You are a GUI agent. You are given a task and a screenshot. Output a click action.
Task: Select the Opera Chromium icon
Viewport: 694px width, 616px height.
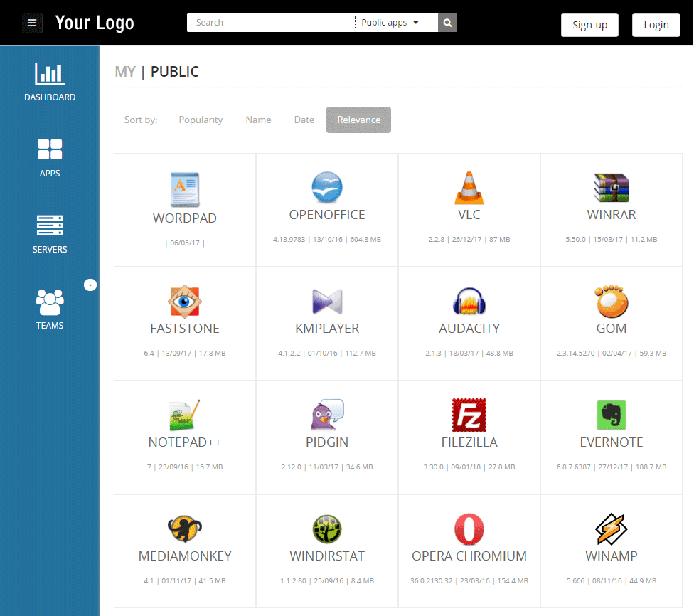(469, 529)
